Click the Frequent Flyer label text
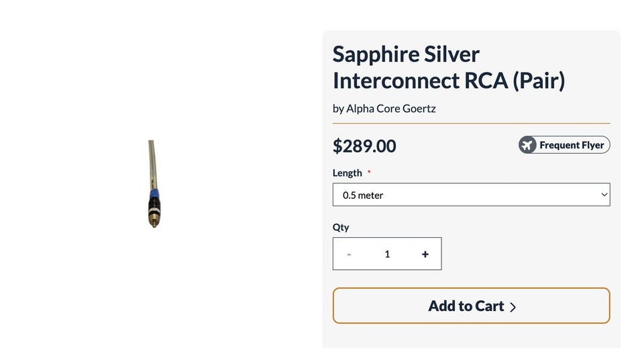Viewport: 644px width, 352px height. click(x=572, y=145)
